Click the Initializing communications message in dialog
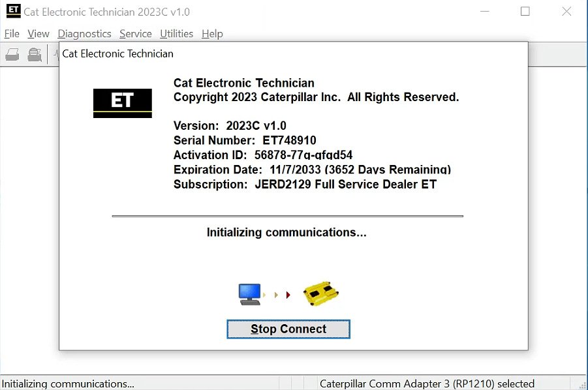 click(x=286, y=232)
